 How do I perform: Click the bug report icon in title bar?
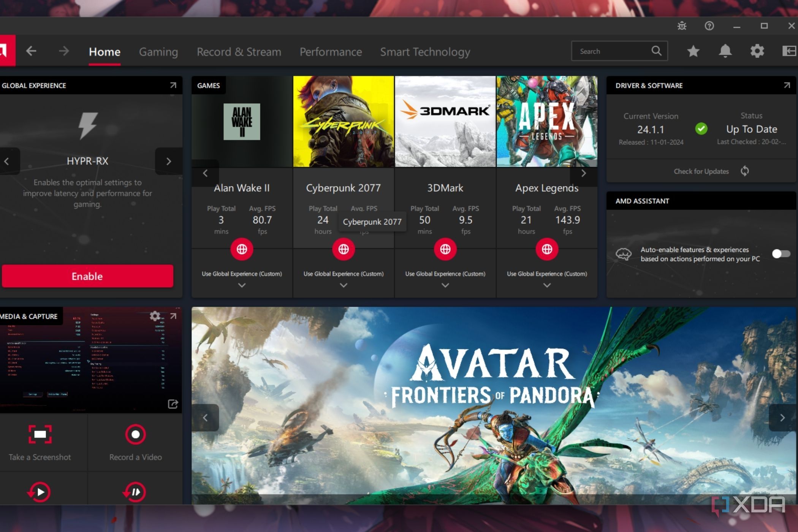point(682,26)
